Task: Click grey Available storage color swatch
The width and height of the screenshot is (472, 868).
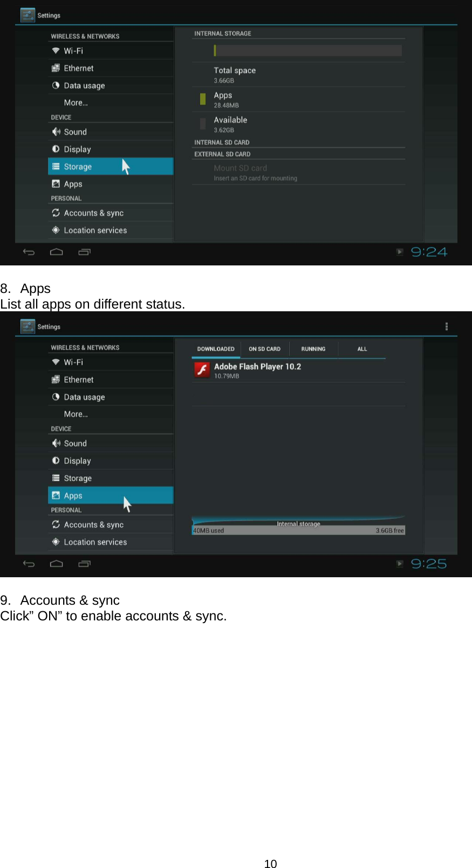Action: click(x=203, y=124)
